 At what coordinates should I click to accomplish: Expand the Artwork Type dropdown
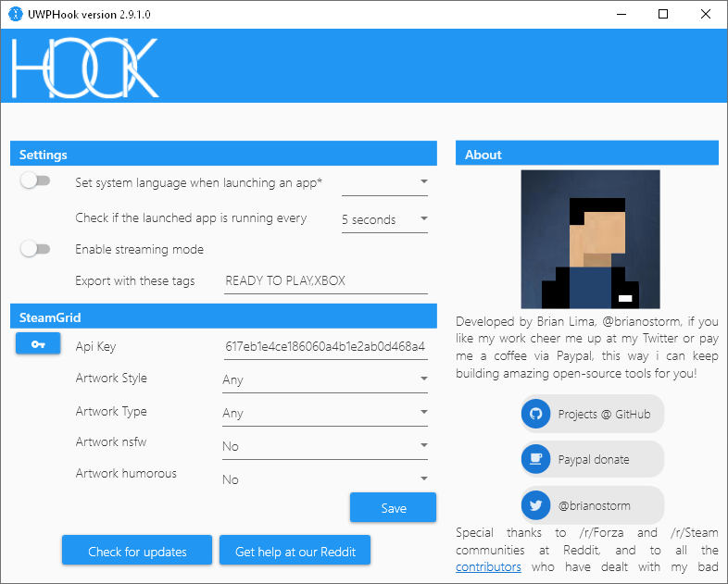click(x=324, y=413)
